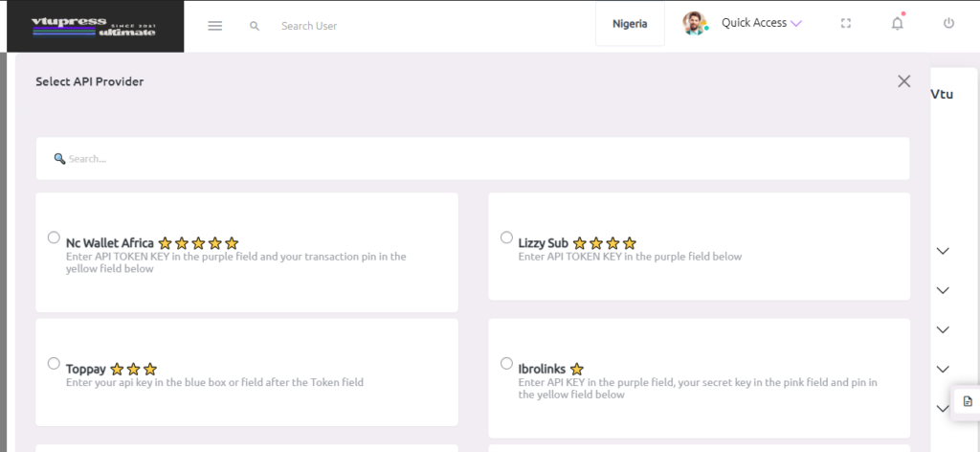Toggle fullscreen mode icon
Image resolution: width=980 pixels, height=452 pixels.
pyautogui.click(x=846, y=24)
